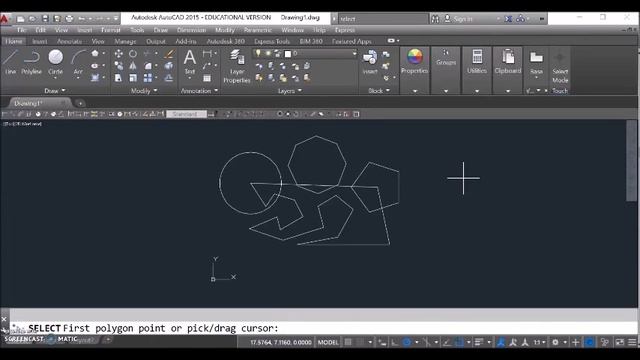Screen dimensions: 640x360
Task: Toggle ortho mode in status bar
Action: pyautogui.click(x=395, y=342)
